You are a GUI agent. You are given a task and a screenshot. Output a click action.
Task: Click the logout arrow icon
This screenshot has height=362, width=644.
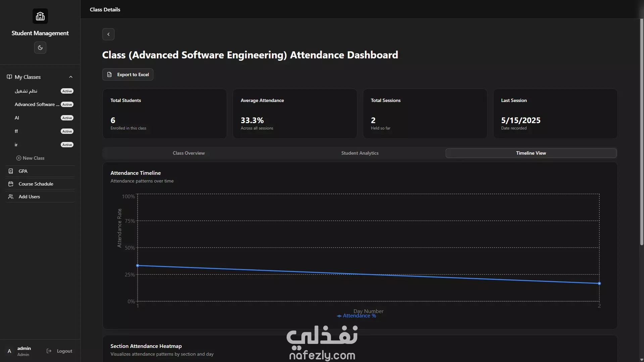click(x=49, y=351)
